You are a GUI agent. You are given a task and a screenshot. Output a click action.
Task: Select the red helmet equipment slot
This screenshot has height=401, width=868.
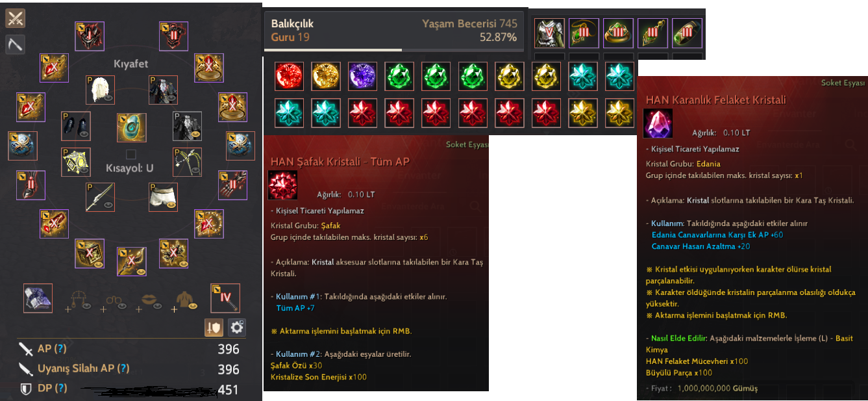click(x=89, y=36)
